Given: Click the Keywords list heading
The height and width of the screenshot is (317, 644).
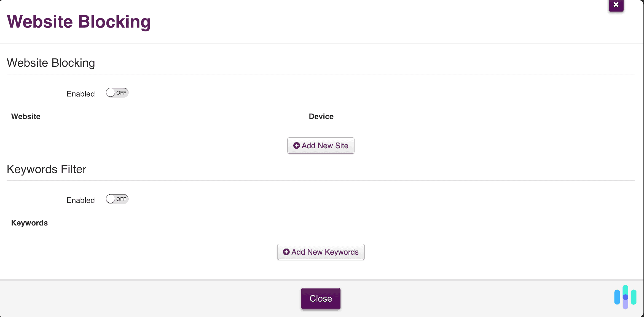Looking at the screenshot, I should tap(29, 223).
